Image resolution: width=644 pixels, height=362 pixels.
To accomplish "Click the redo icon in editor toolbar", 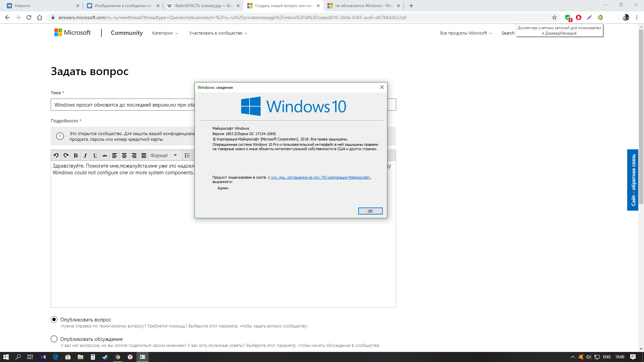I will (x=66, y=156).
